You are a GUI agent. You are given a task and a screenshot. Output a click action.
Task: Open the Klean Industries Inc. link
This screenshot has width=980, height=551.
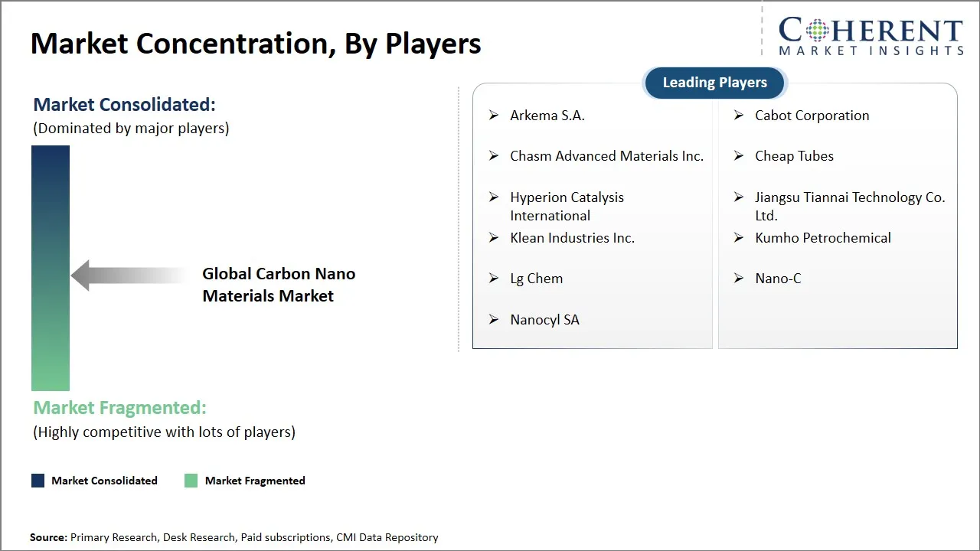tap(573, 238)
